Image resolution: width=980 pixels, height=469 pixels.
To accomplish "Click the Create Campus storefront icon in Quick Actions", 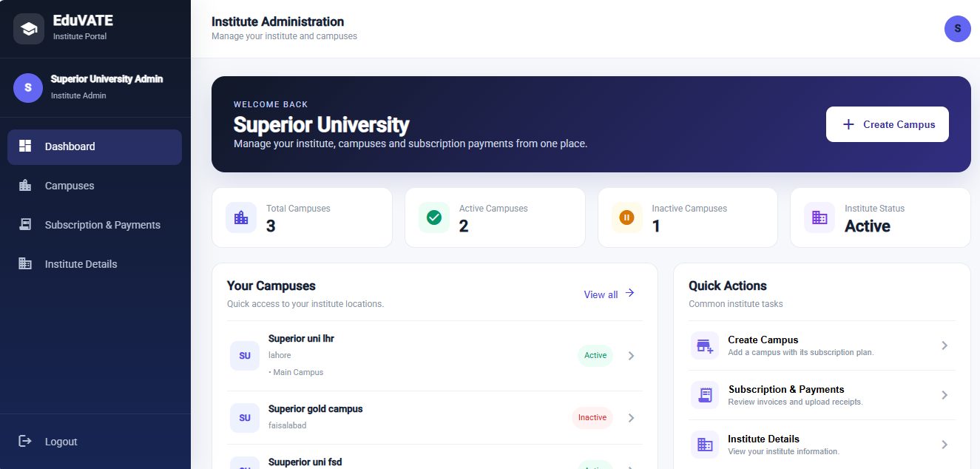I will point(705,345).
